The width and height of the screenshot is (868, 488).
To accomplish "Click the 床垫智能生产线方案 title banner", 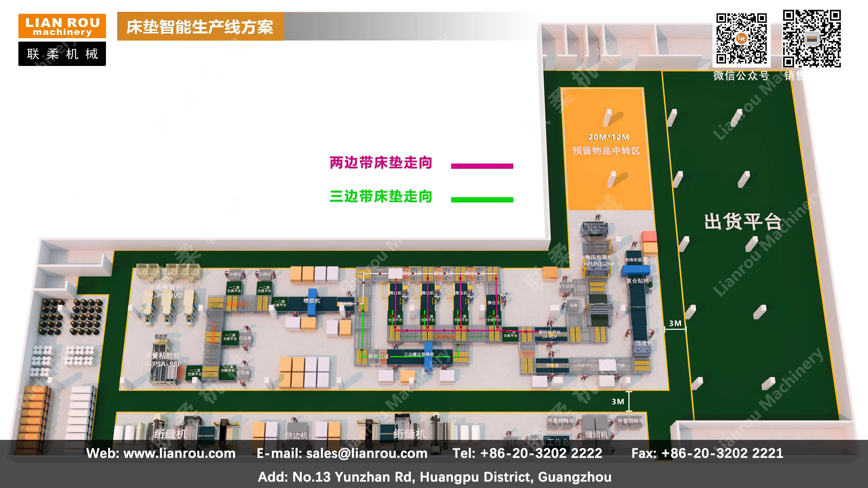I will pos(200,27).
